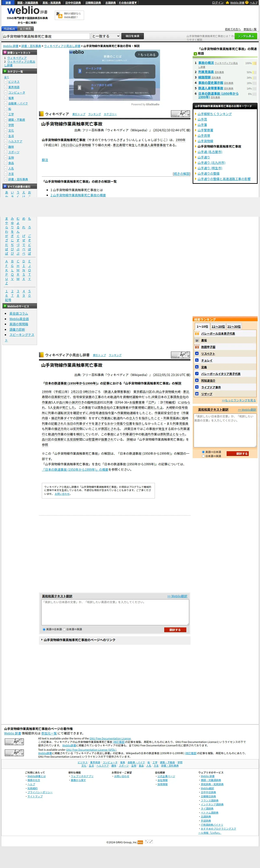Viewport: 260px width, 868px height.
Task: Open プライバシーポリシー footer link
Action: [40, 792]
